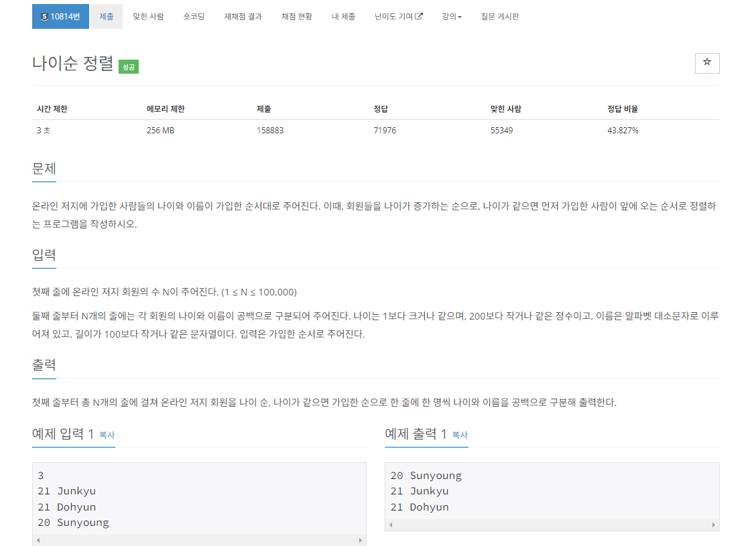Viewport: 756px width, 546px height.
Task: Click the 예제 출력 1 heading
Action: (x=416, y=433)
